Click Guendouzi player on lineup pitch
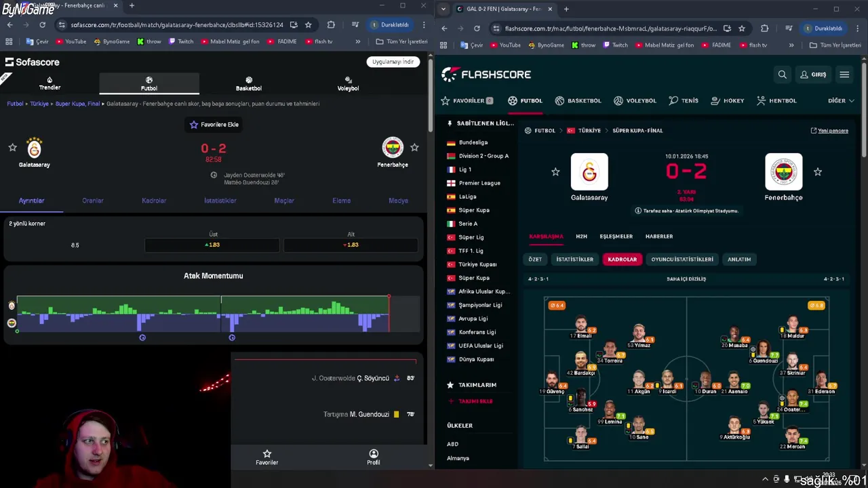 (x=764, y=352)
